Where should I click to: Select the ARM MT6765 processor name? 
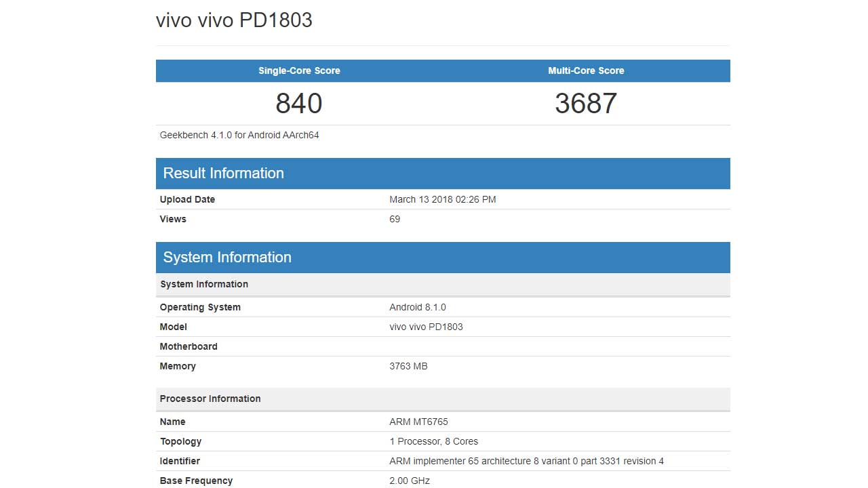tap(418, 422)
